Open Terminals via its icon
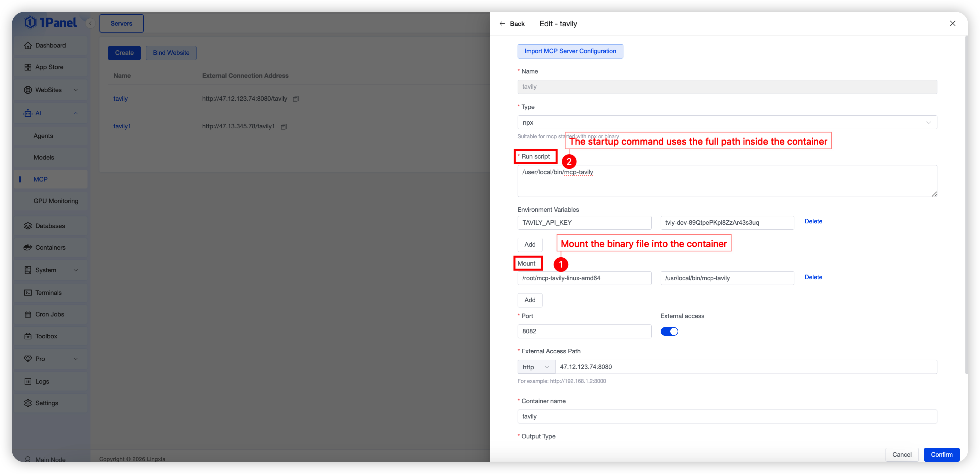 (28, 293)
